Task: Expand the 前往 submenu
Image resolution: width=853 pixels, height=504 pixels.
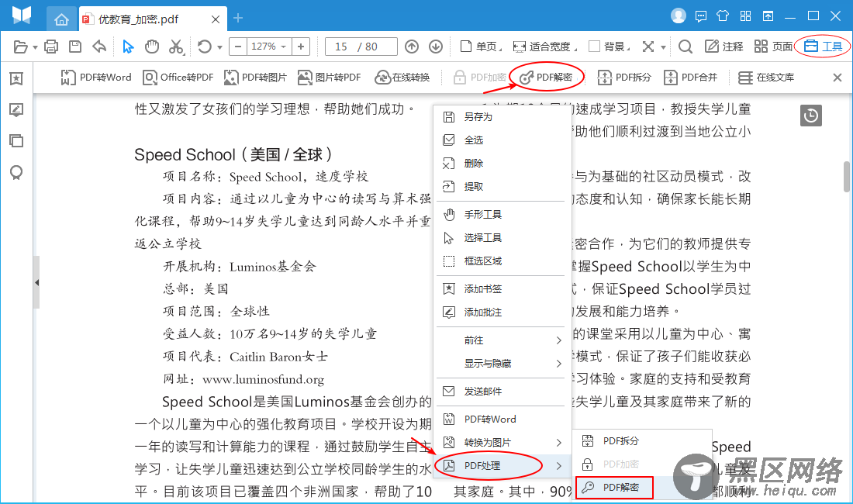Action: 502,340
